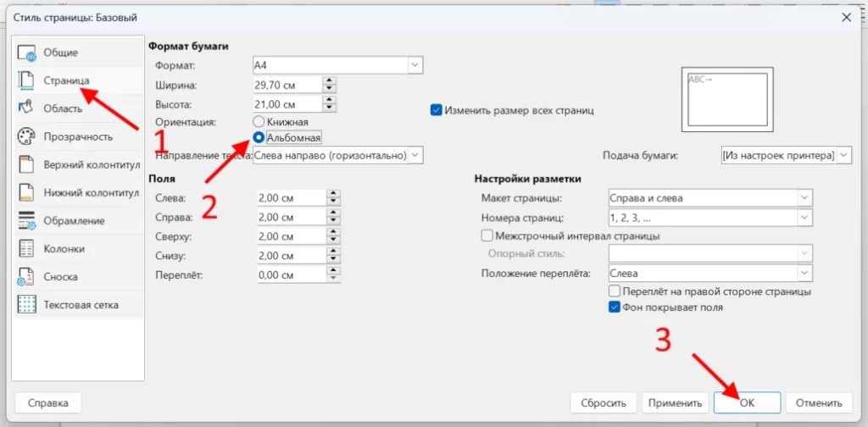This screenshot has width=868, height=427.
Task: Toggle Изменить размер всех страниц checkbox
Action: [x=436, y=110]
